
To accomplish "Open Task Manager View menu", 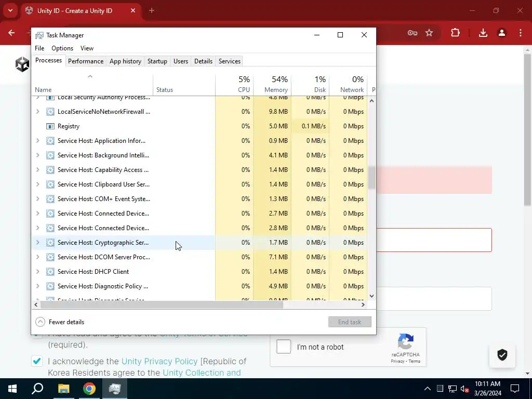I will [x=87, y=48].
